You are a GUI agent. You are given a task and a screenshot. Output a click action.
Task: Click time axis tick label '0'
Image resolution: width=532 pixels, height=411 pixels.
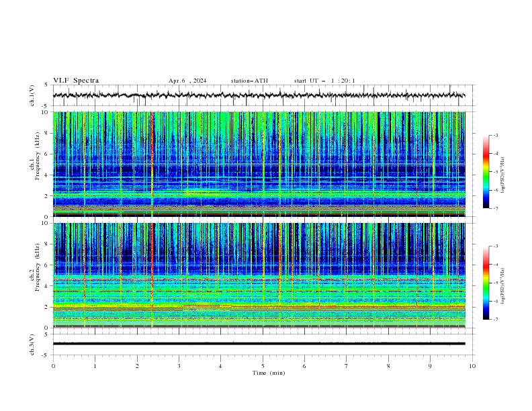coord(53,366)
